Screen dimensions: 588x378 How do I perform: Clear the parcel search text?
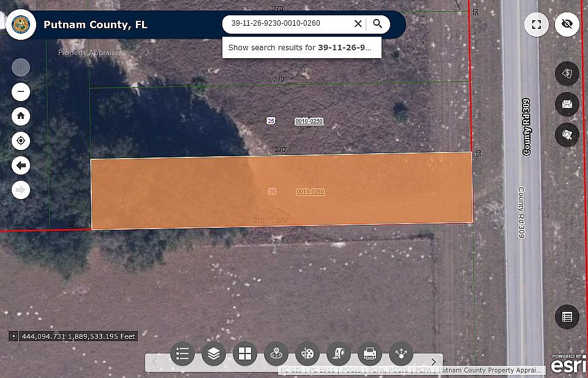click(358, 24)
